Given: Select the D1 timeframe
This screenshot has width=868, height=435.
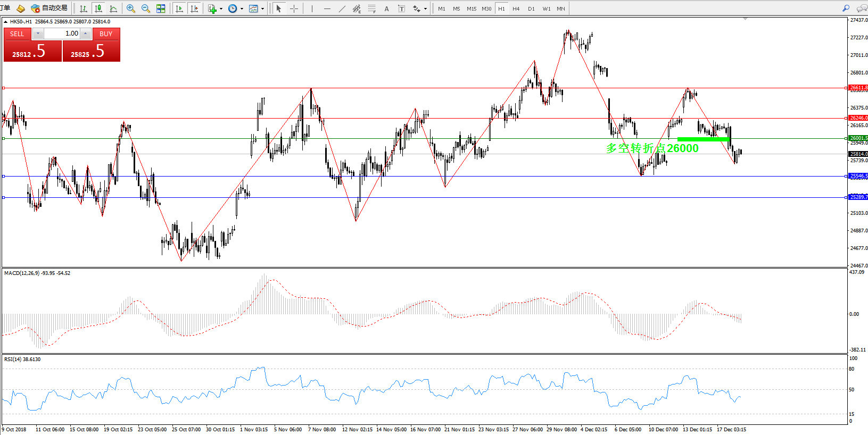Looking at the screenshot, I should 531,9.
